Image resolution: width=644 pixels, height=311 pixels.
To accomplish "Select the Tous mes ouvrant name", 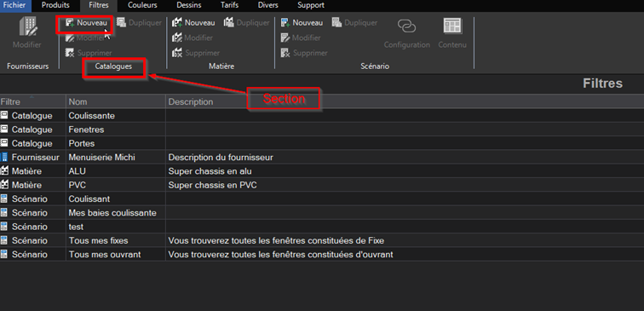I will pos(116,254).
